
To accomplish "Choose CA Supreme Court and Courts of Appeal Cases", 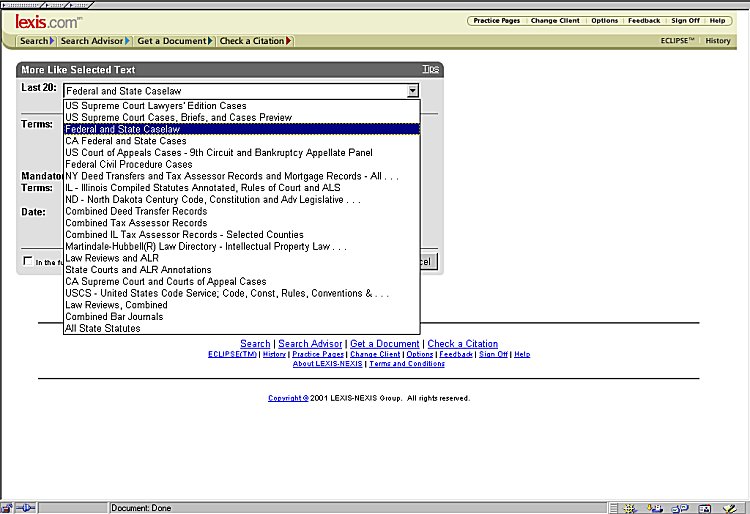I will point(242,281).
